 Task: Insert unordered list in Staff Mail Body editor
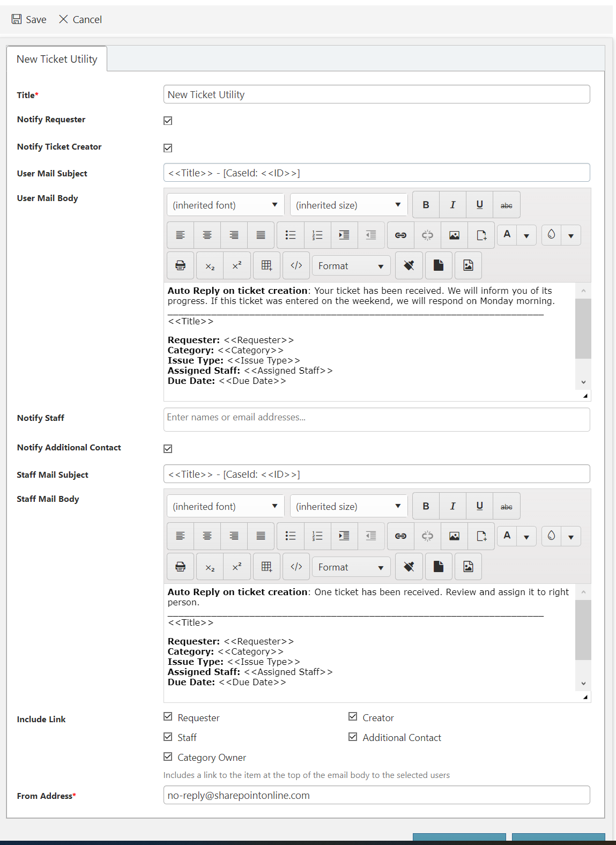pyautogui.click(x=291, y=536)
